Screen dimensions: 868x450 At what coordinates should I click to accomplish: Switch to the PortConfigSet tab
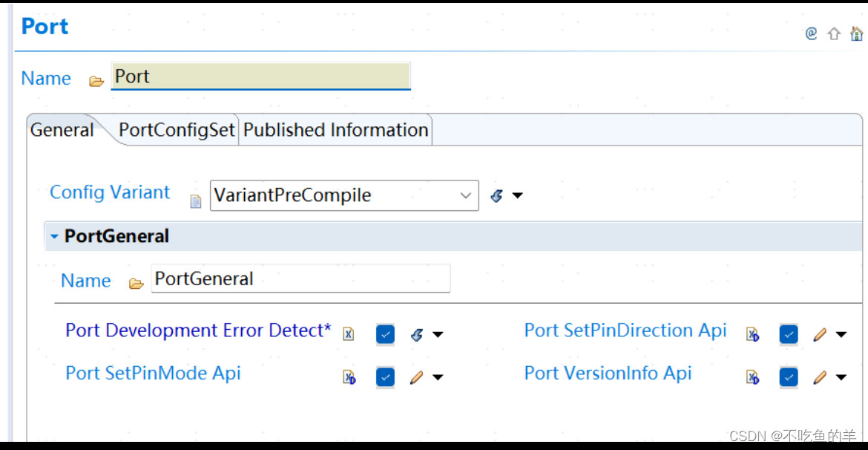[177, 130]
